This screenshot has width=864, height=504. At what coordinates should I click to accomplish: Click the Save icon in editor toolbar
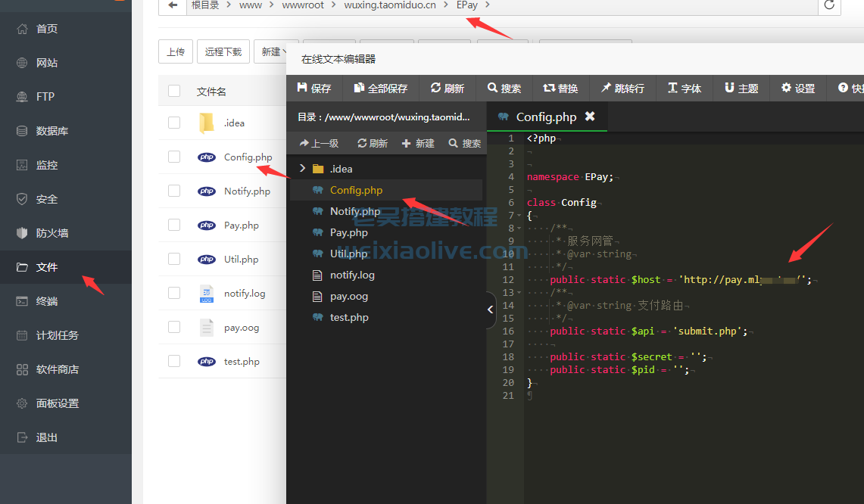pyautogui.click(x=303, y=89)
